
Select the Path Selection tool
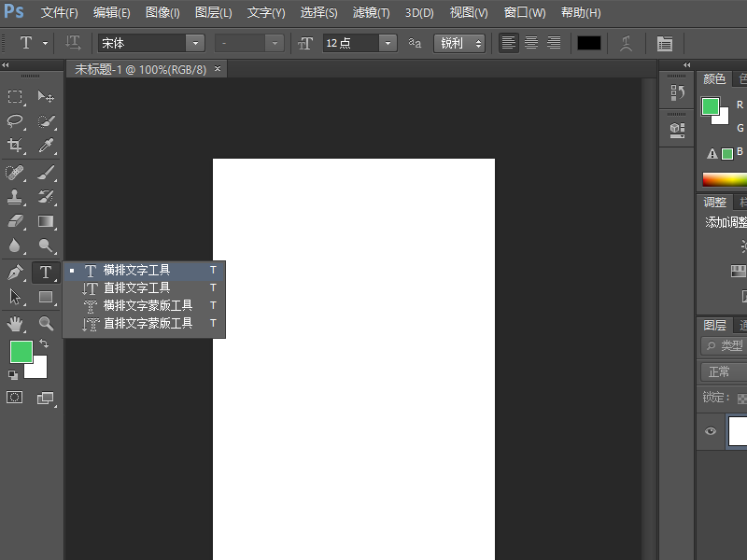[15, 297]
